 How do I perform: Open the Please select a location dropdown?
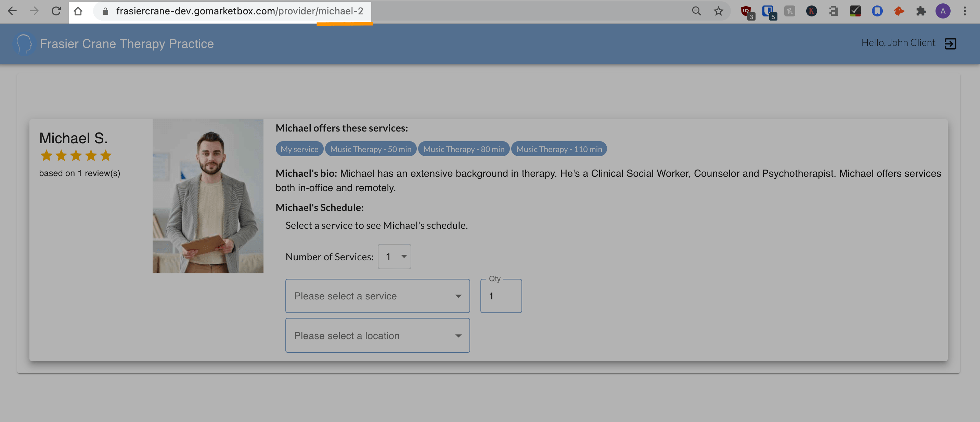pos(377,336)
